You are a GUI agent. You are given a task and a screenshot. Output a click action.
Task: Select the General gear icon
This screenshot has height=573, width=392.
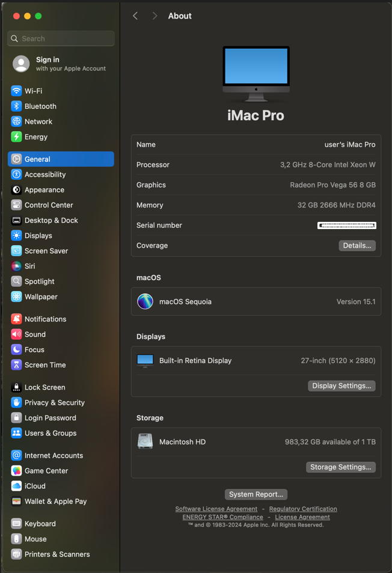[16, 159]
